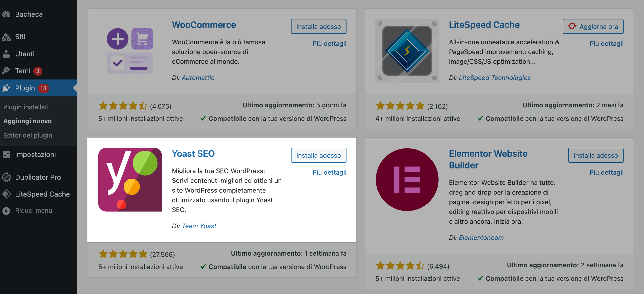Click the Utenti user icon
This screenshot has height=294, width=644.
pos(6,54)
